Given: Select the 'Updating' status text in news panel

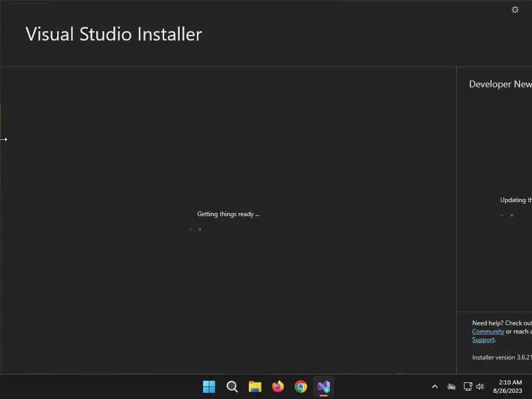Looking at the screenshot, I should 516,200.
